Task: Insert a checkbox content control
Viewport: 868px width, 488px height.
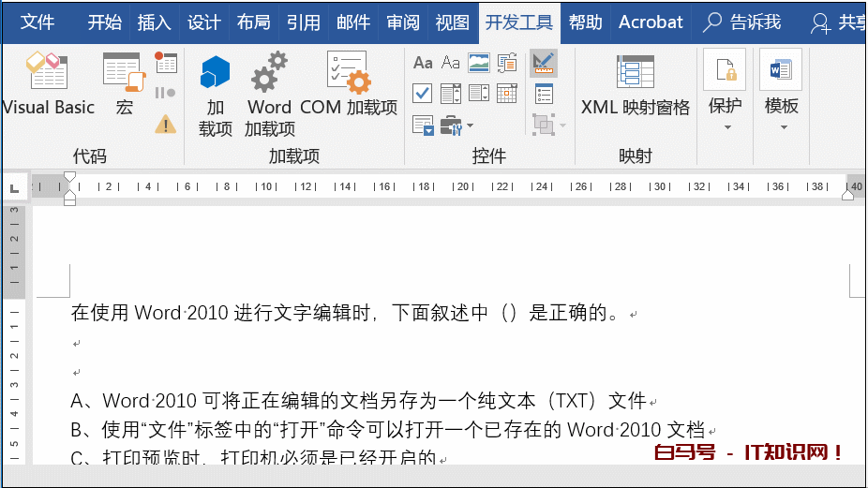Action: pos(423,93)
